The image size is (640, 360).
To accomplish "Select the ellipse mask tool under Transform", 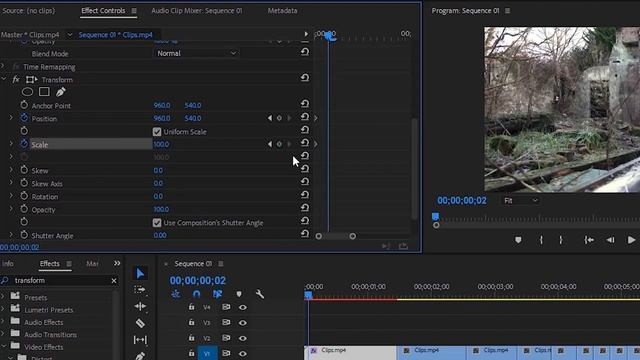I will (27, 92).
